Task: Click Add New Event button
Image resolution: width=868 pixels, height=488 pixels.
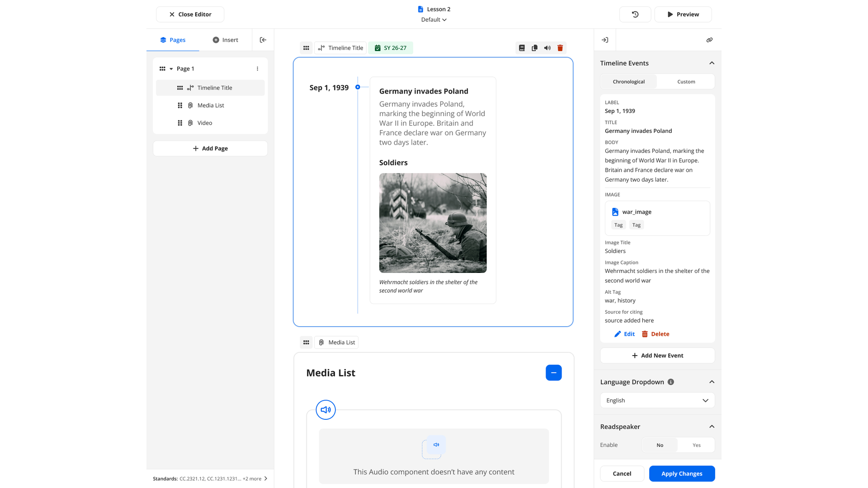Action: click(657, 356)
